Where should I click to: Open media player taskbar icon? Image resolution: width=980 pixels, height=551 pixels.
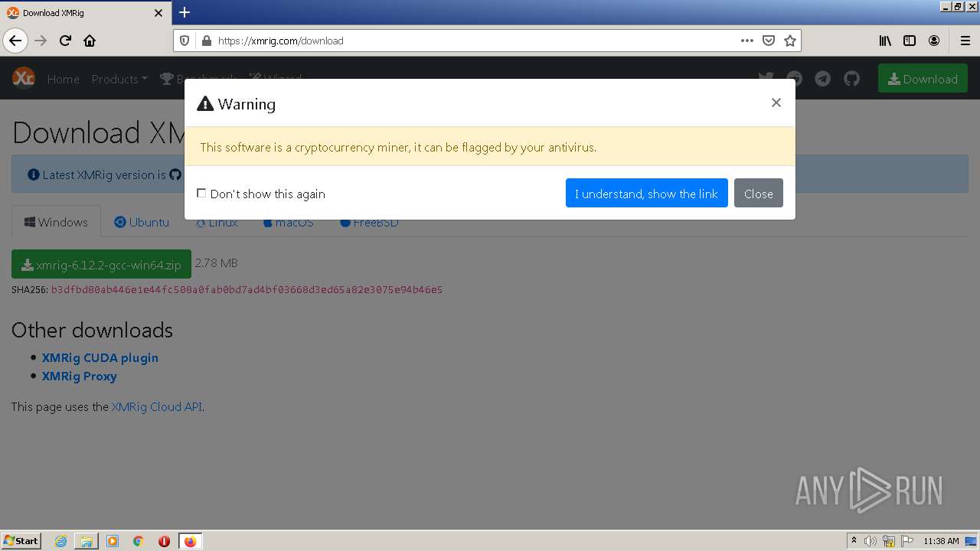(113, 541)
